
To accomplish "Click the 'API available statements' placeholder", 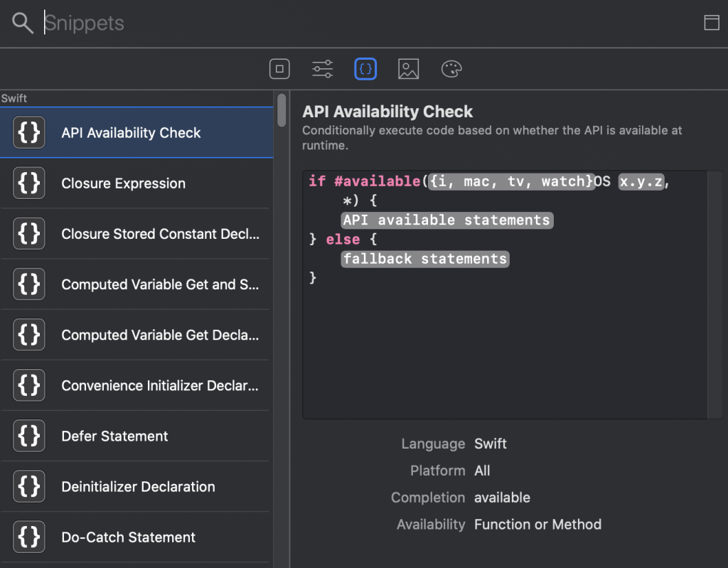I will tap(446, 220).
